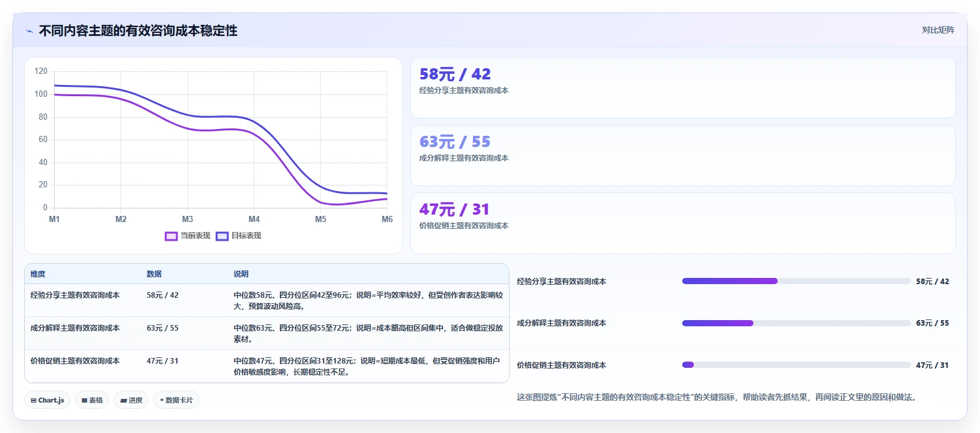Click the 100 y-axis label
The image size is (980, 433).
point(41,94)
